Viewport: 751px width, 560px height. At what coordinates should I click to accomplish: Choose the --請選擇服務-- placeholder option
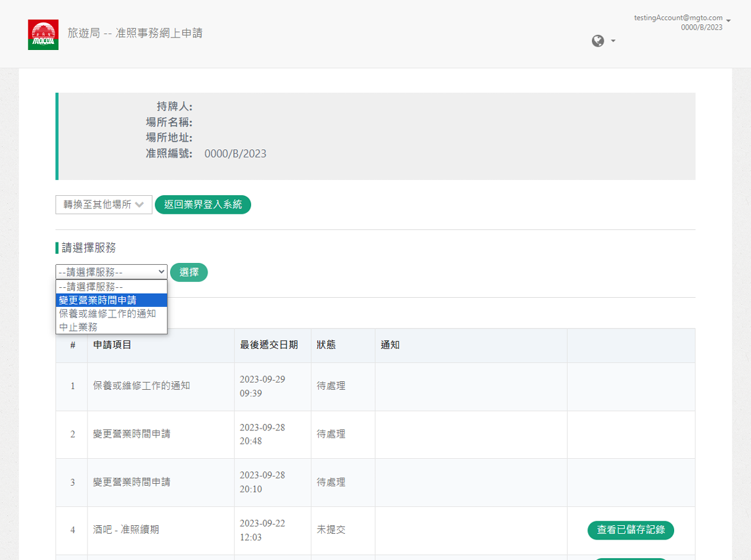91,287
